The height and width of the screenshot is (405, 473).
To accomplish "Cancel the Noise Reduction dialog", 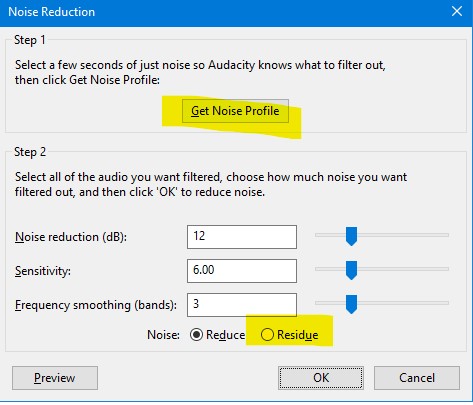I will click(417, 378).
